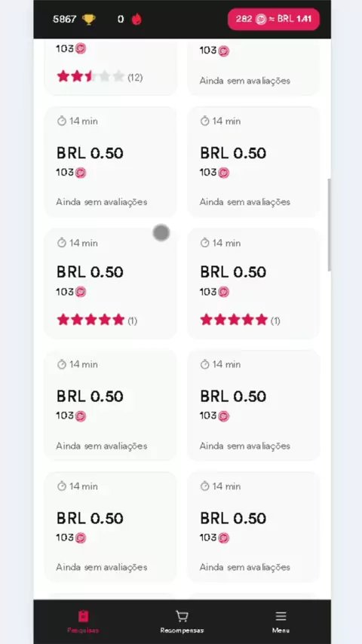Open the Recompensas cart tab
Screen dimensions: 362x644
coord(182,621)
